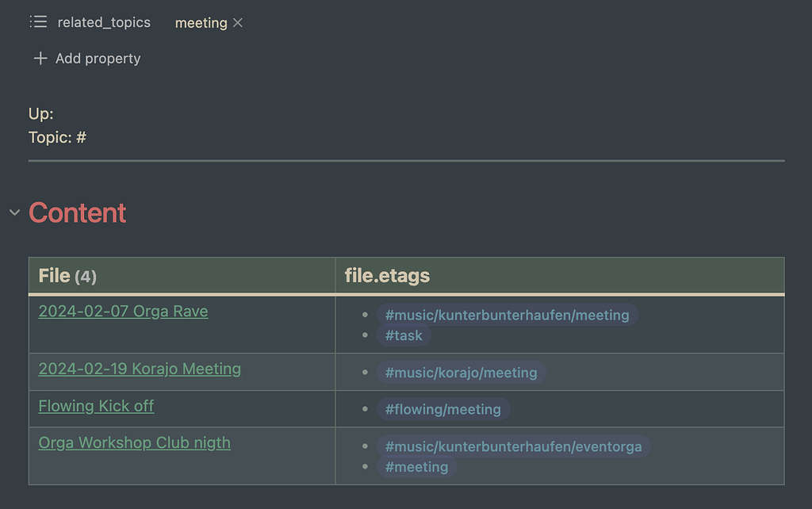Click the related_topics property name

103,22
